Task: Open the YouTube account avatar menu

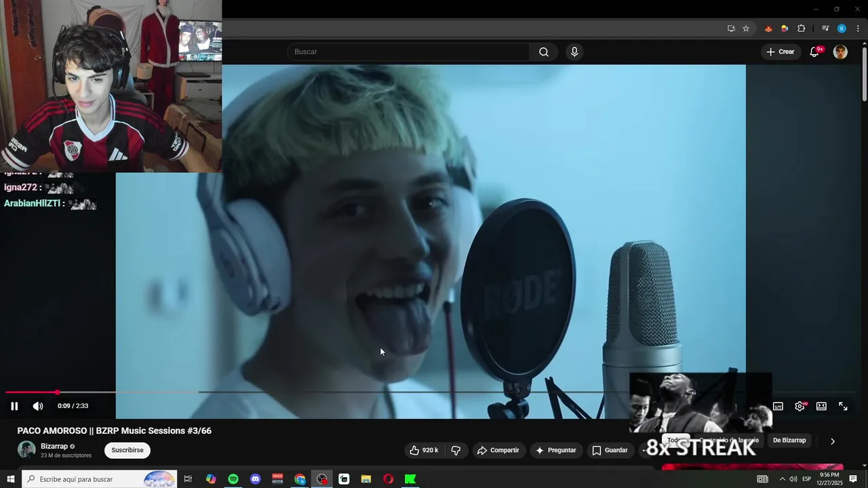Action: pyautogui.click(x=840, y=52)
